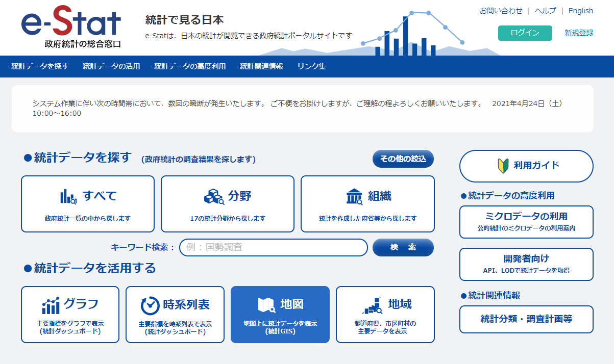The height and width of the screenshot is (364, 614).
Task: Open the 地図 map icon tile
Action: (x=266, y=305)
